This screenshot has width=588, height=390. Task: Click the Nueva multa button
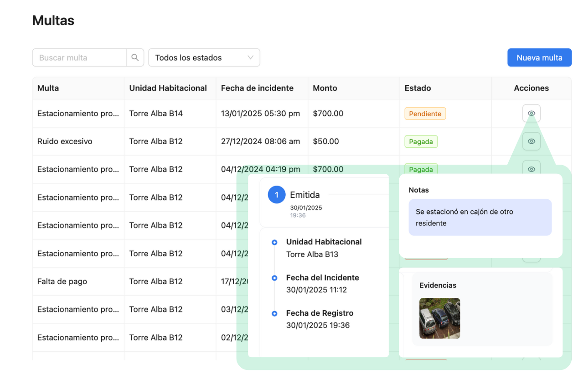pyautogui.click(x=539, y=58)
